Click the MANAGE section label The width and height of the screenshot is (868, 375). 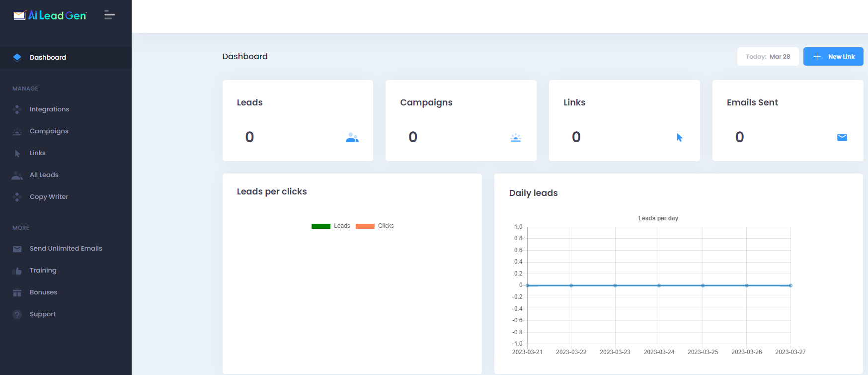pos(25,89)
